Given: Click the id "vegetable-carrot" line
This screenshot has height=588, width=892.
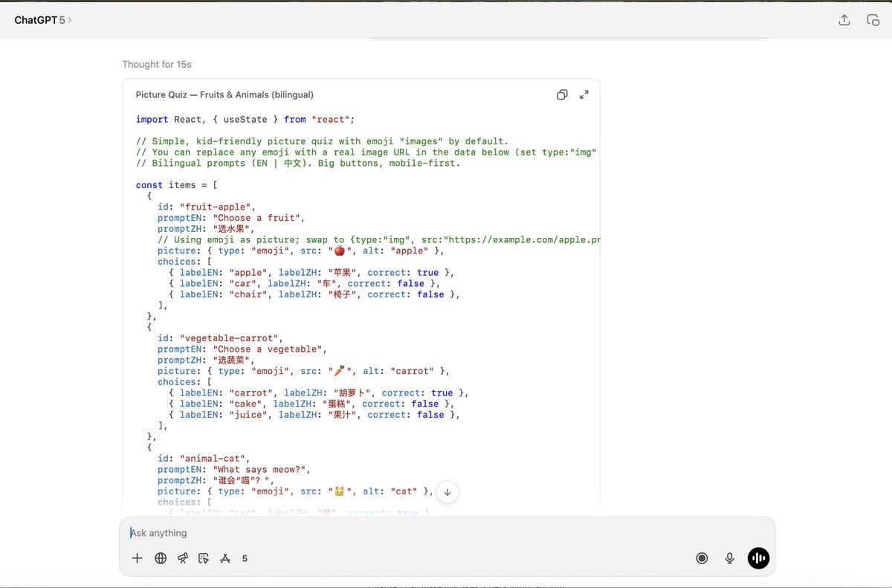Looking at the screenshot, I should point(220,338).
